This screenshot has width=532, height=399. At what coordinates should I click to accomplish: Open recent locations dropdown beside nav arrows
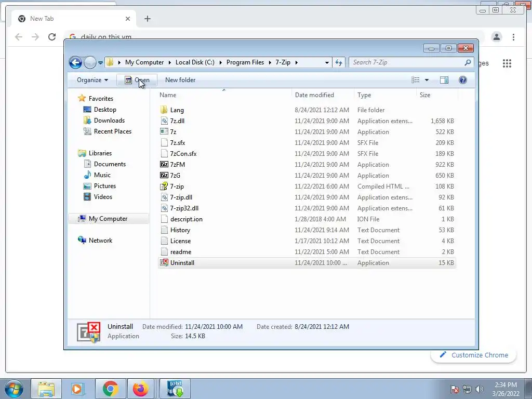click(x=100, y=63)
